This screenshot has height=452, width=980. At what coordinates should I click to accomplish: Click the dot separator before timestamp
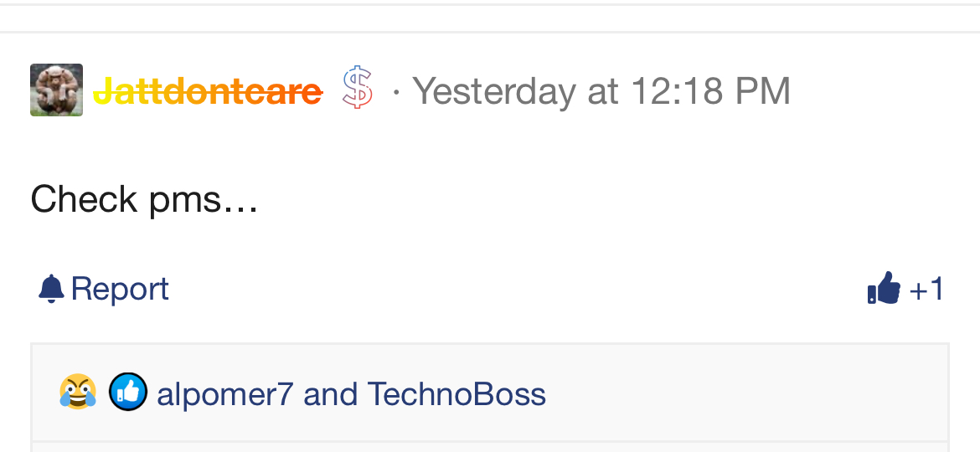pos(395,92)
